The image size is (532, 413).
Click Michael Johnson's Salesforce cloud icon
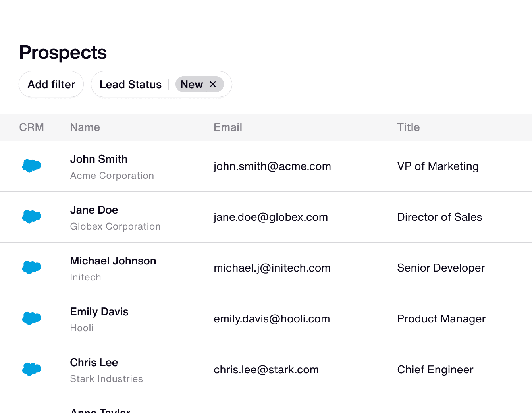pyautogui.click(x=32, y=267)
